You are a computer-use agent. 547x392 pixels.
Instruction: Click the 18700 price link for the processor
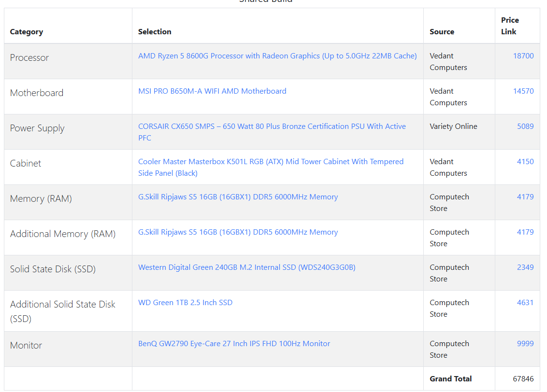523,56
